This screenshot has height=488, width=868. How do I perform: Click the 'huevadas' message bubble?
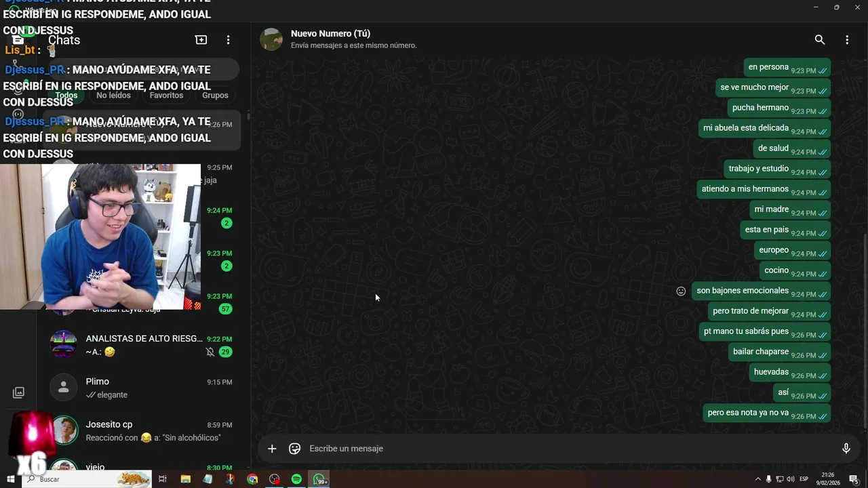(790, 373)
